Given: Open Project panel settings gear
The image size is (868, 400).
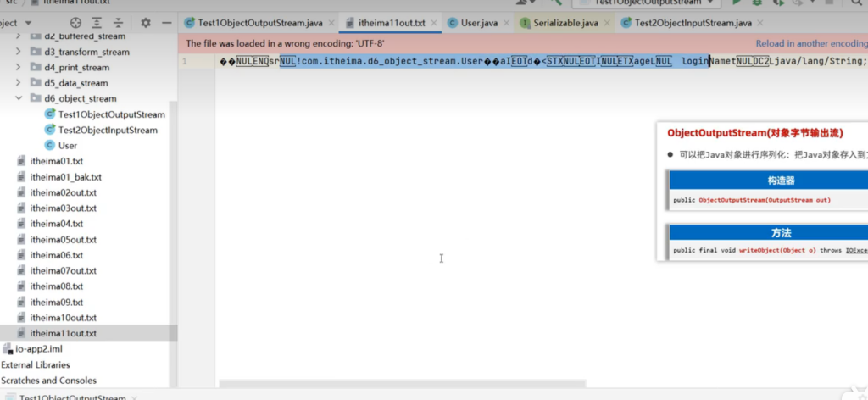Looking at the screenshot, I should [145, 23].
